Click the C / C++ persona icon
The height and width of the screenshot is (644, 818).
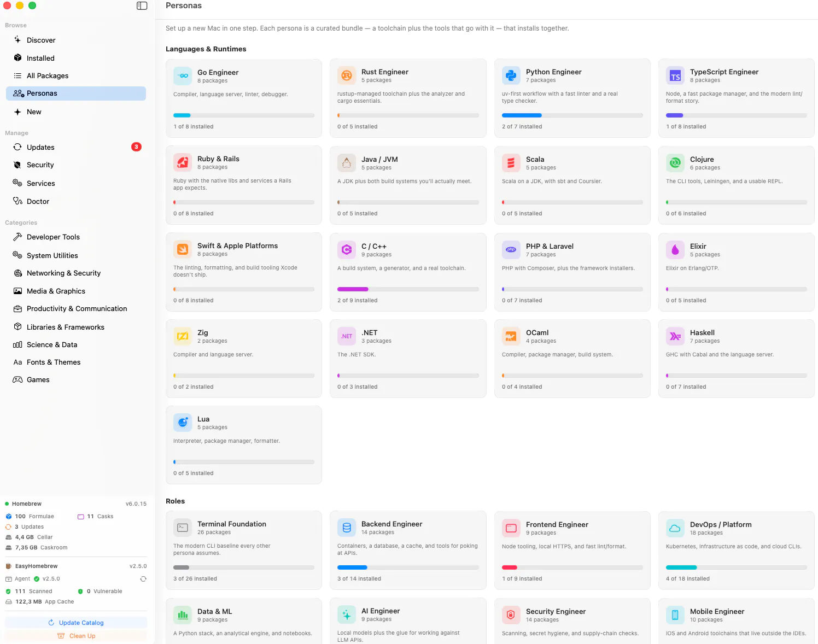347,250
